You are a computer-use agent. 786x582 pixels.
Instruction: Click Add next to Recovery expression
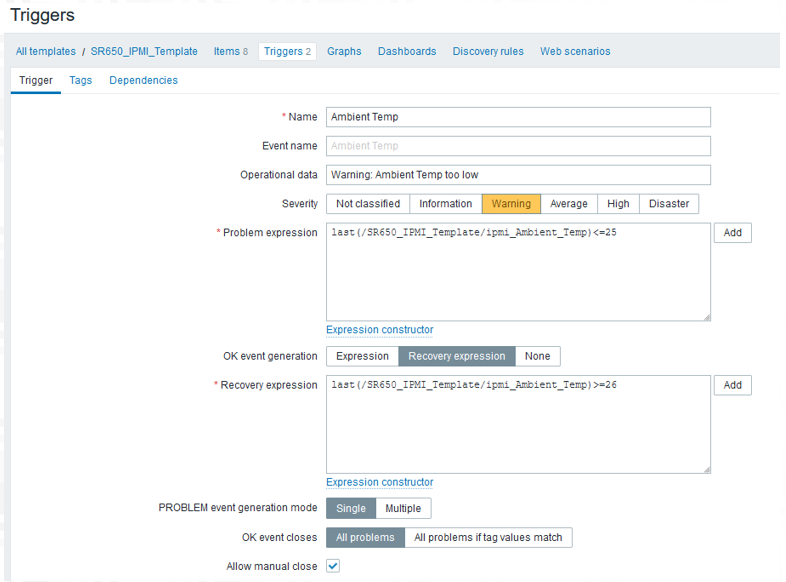[x=732, y=385]
